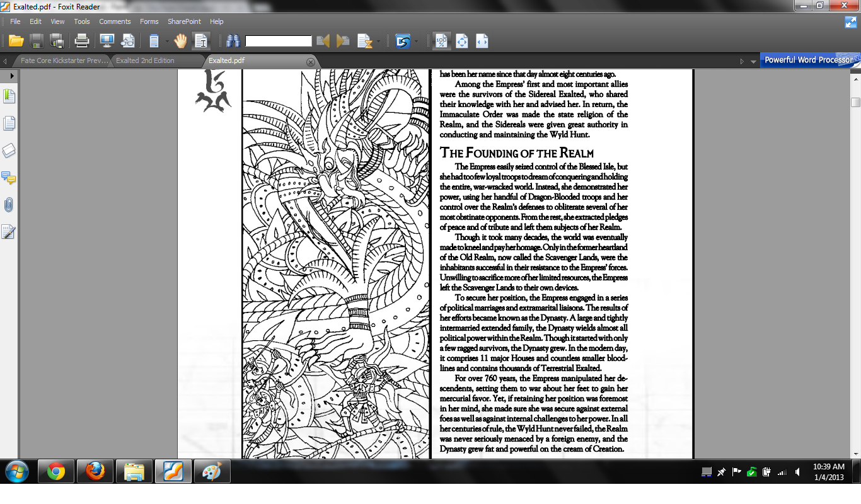
Task: Expand the navigation panel arrow
Action: click(12, 76)
